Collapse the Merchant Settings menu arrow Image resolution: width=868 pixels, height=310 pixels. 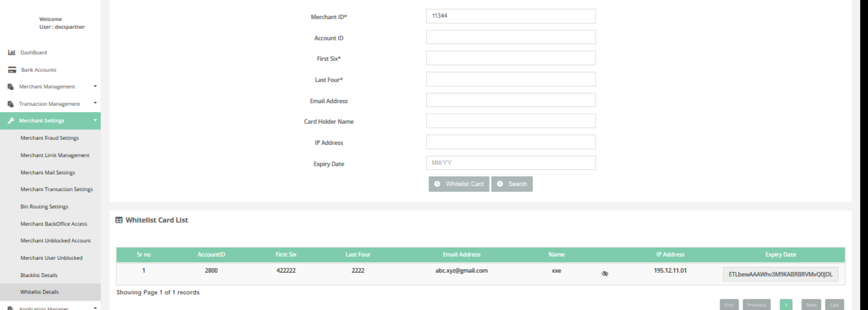tap(95, 120)
